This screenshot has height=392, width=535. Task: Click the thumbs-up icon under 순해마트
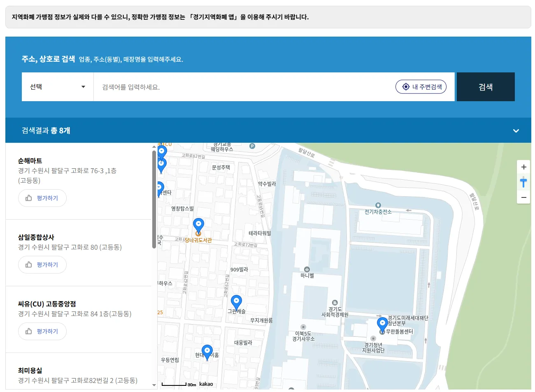[x=29, y=198]
